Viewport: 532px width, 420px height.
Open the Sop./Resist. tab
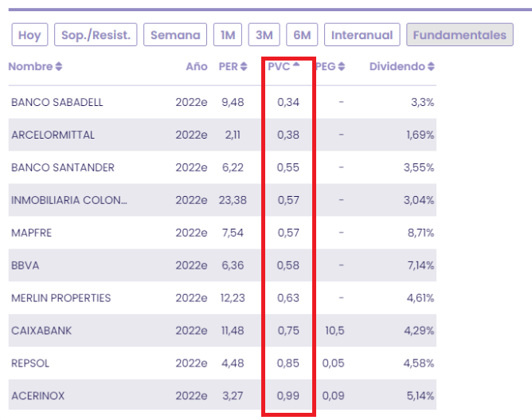[98, 35]
